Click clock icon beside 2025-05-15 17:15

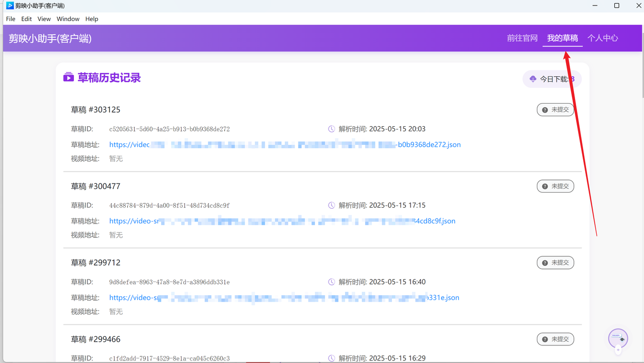332,206
